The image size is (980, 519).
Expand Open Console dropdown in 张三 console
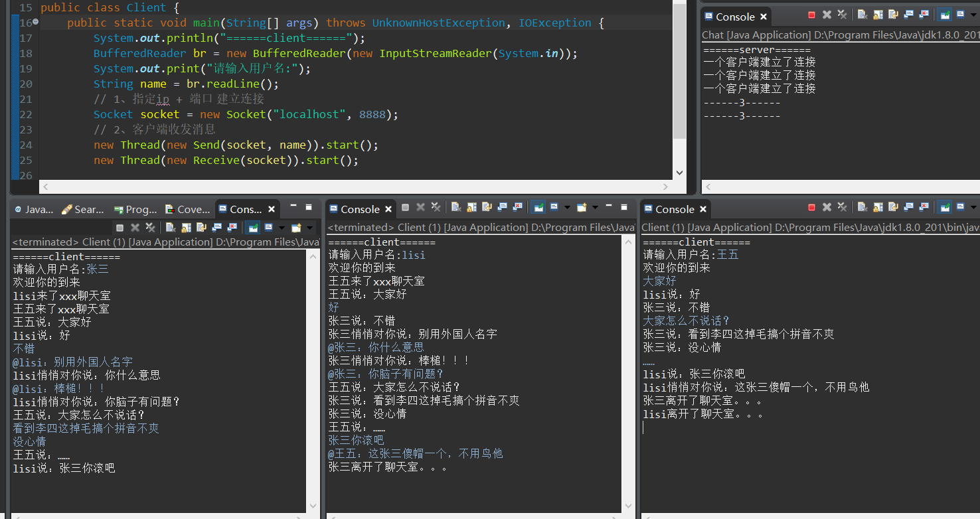click(x=309, y=228)
